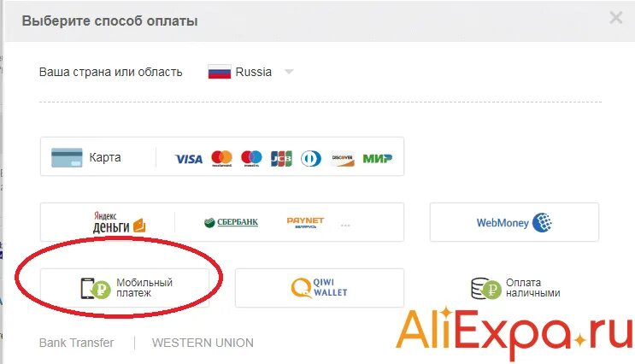This screenshot has height=364, width=635.
Task: Select Мобильный платеж option
Action: 124,288
